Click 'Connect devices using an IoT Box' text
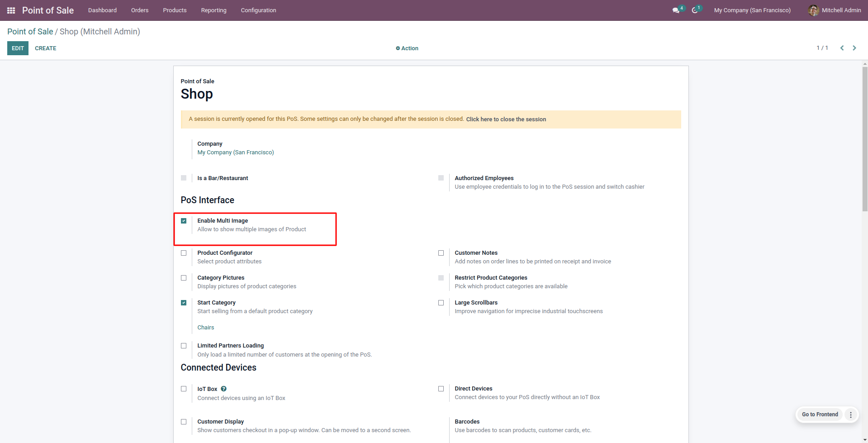Image resolution: width=868 pixels, height=443 pixels. pyautogui.click(x=242, y=398)
